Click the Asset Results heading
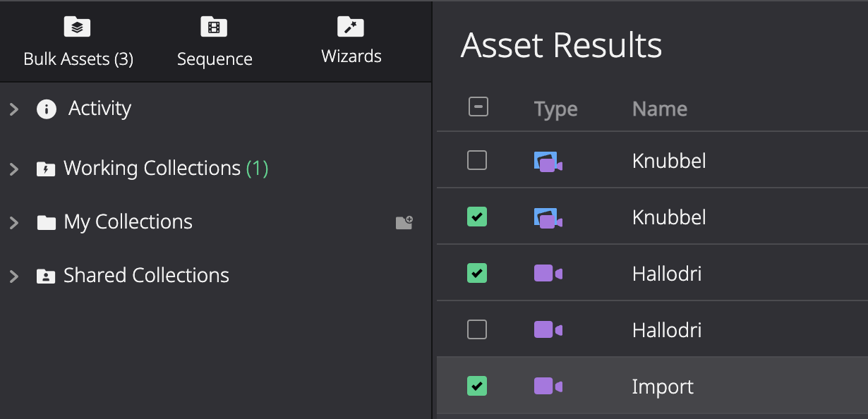The image size is (868, 419). (561, 45)
